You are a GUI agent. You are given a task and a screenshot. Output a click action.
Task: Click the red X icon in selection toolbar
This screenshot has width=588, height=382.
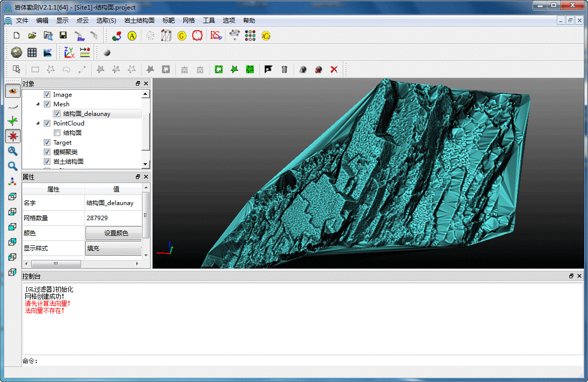tap(334, 70)
